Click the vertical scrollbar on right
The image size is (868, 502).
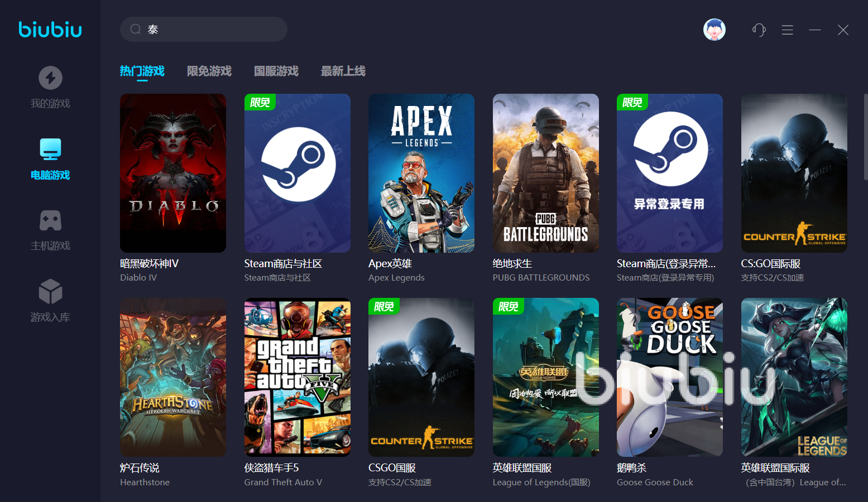(x=865, y=137)
